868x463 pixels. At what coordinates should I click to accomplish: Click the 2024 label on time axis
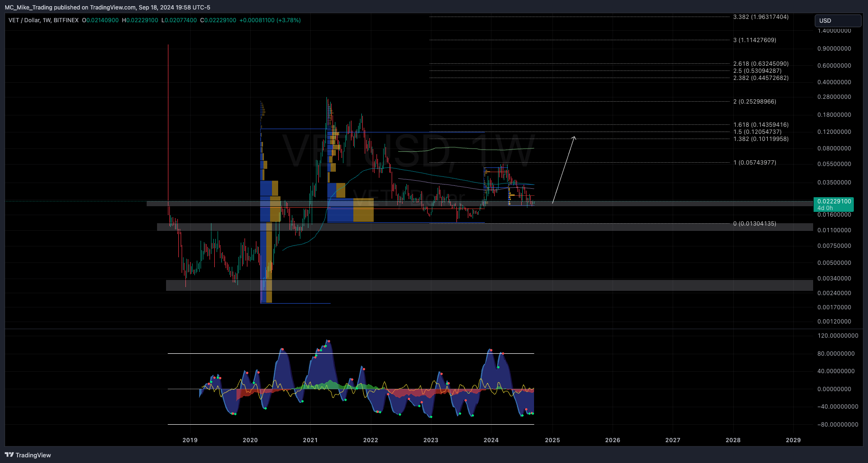click(x=491, y=440)
